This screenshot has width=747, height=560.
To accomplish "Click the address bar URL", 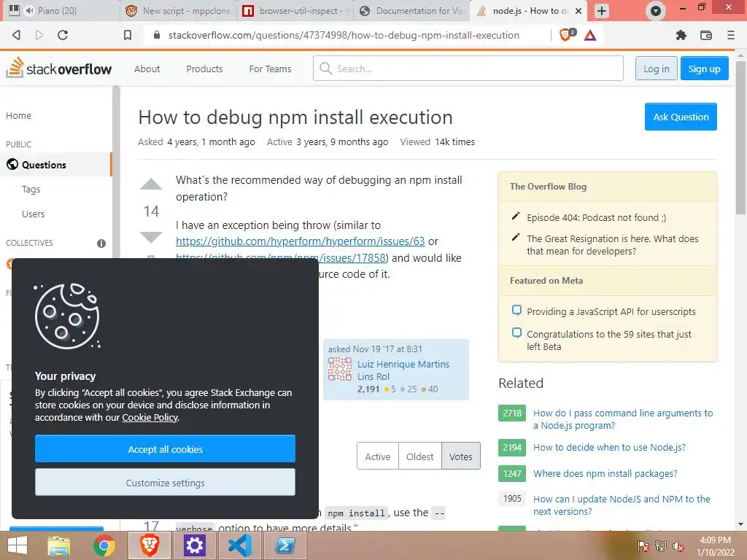I will click(344, 35).
